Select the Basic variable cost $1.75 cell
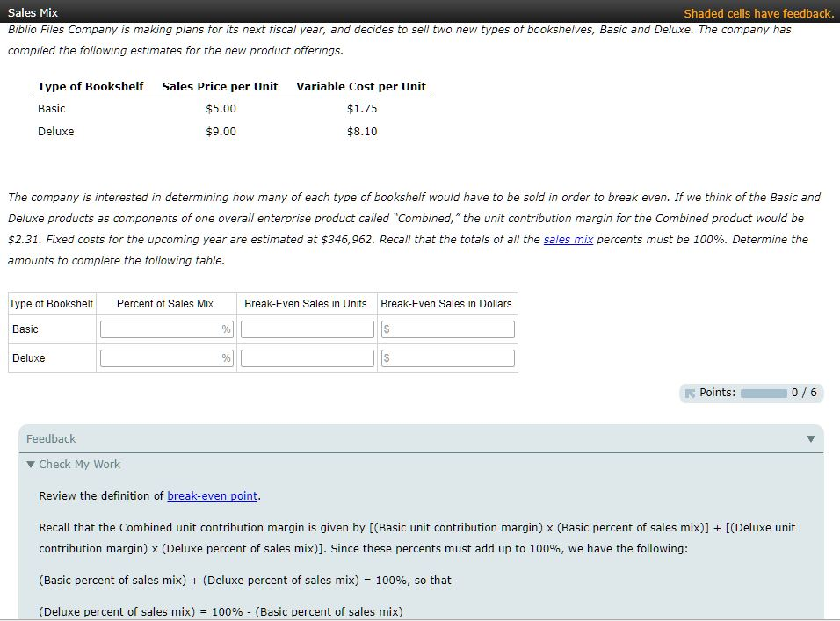840x621 pixels. point(362,109)
